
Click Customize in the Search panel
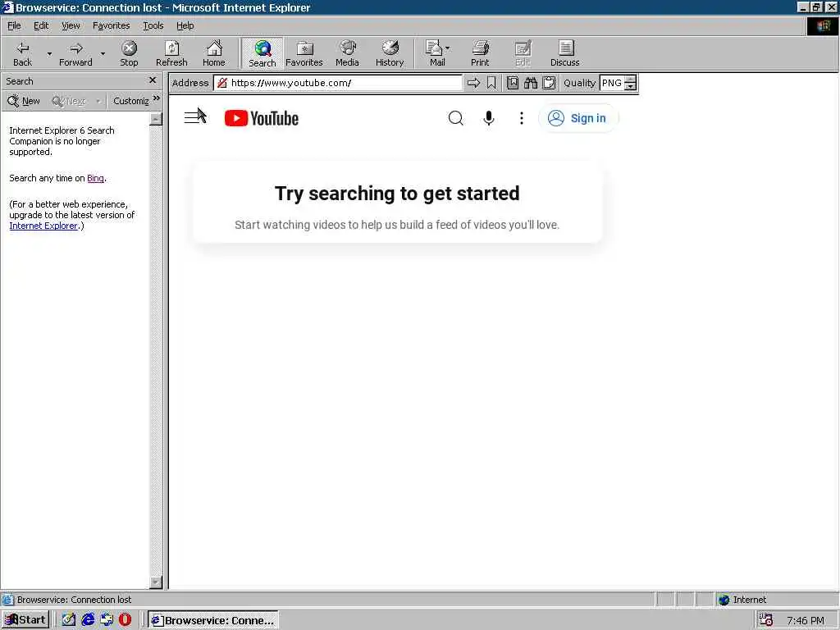[x=130, y=101]
